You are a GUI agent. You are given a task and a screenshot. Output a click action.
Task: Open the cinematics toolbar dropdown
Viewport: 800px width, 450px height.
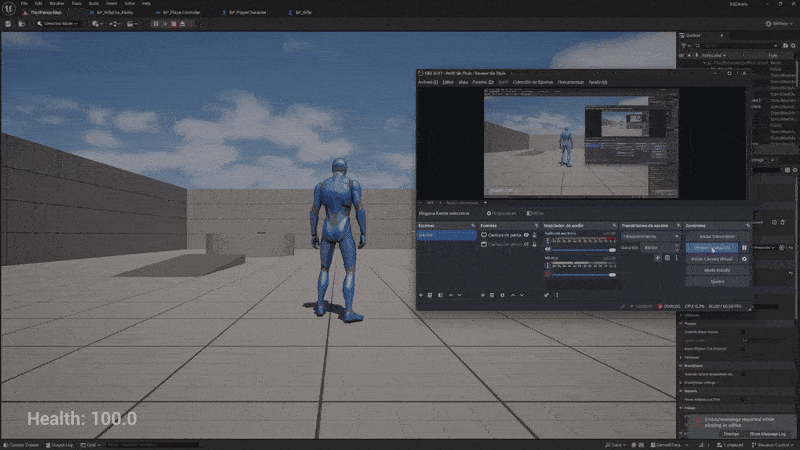pyautogui.click(x=132, y=23)
